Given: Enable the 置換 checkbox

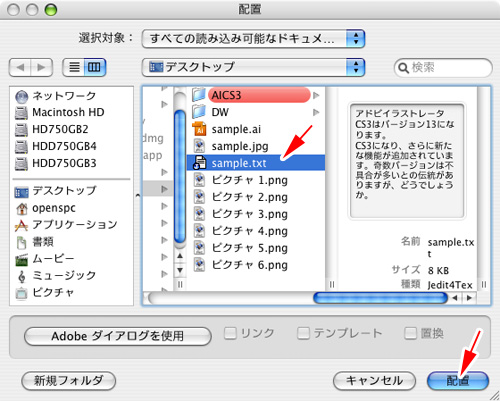Looking at the screenshot, I should coord(410,333).
